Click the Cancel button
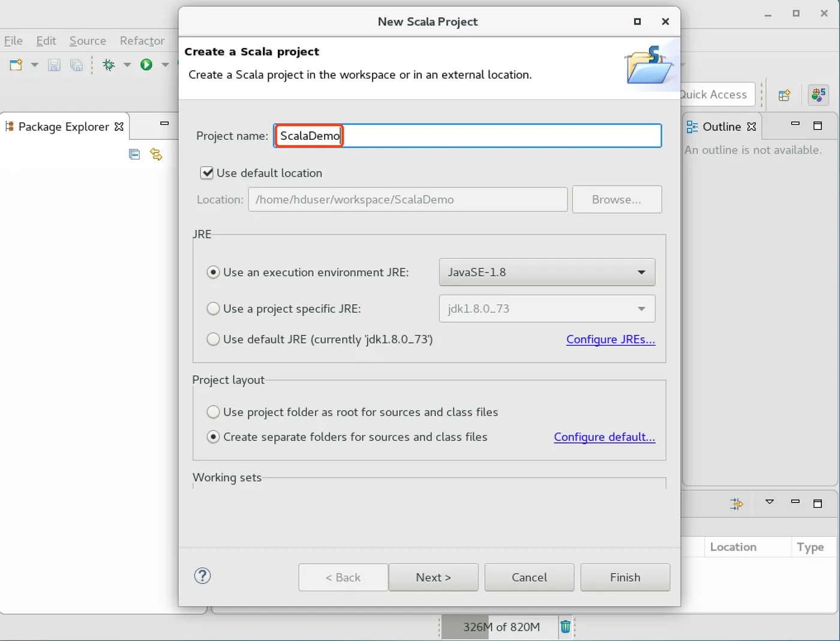This screenshot has height=641, width=840. pos(529,577)
